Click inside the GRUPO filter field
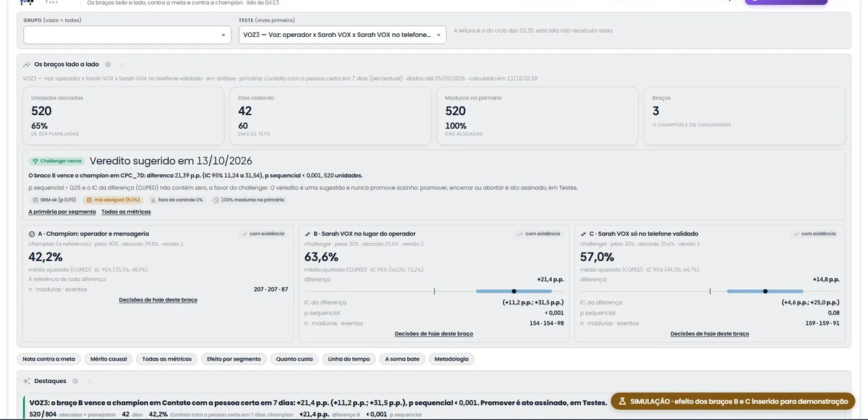 tap(127, 35)
